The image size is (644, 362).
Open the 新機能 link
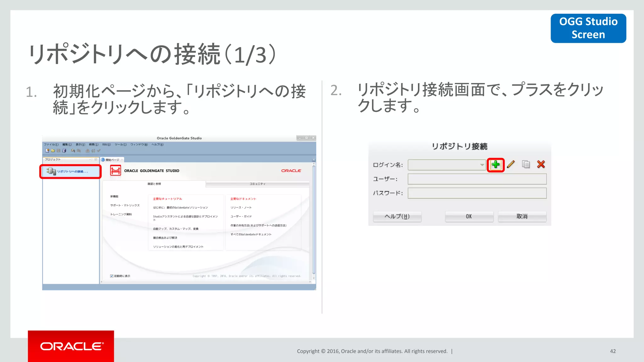(x=114, y=196)
